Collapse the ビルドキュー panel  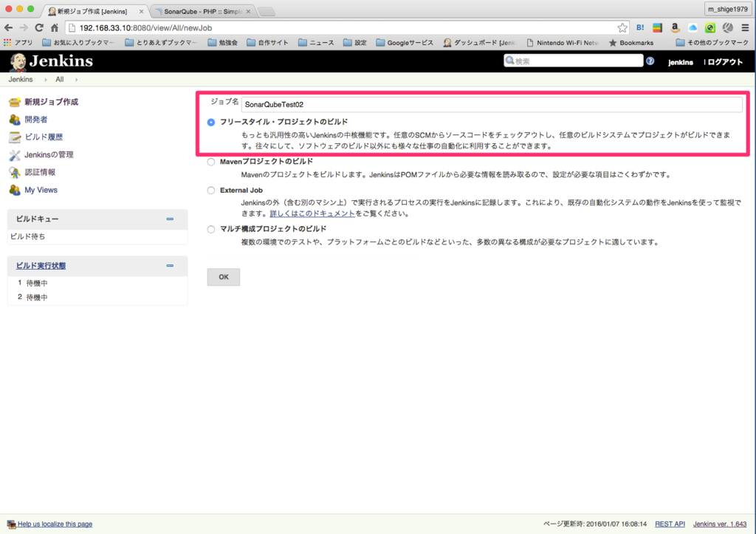tap(170, 219)
